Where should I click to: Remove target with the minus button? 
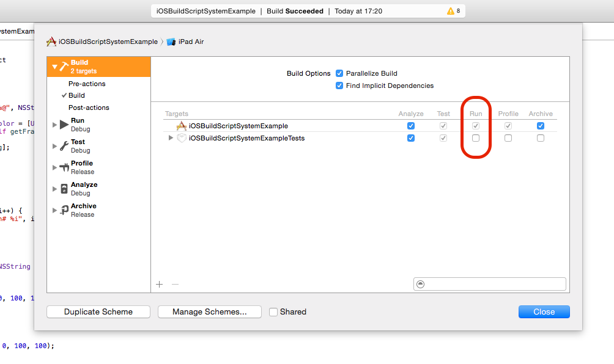pos(175,284)
